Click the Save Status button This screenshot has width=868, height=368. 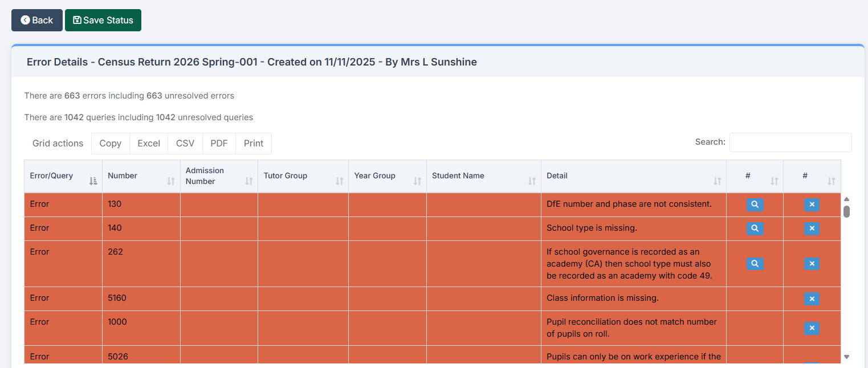point(103,21)
